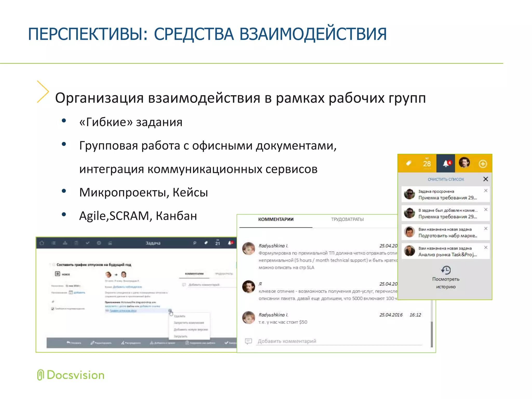The height and width of the screenshot is (399, 532).
Task: Click the back-arrow action button in the bottom bar
Action: pos(74,343)
